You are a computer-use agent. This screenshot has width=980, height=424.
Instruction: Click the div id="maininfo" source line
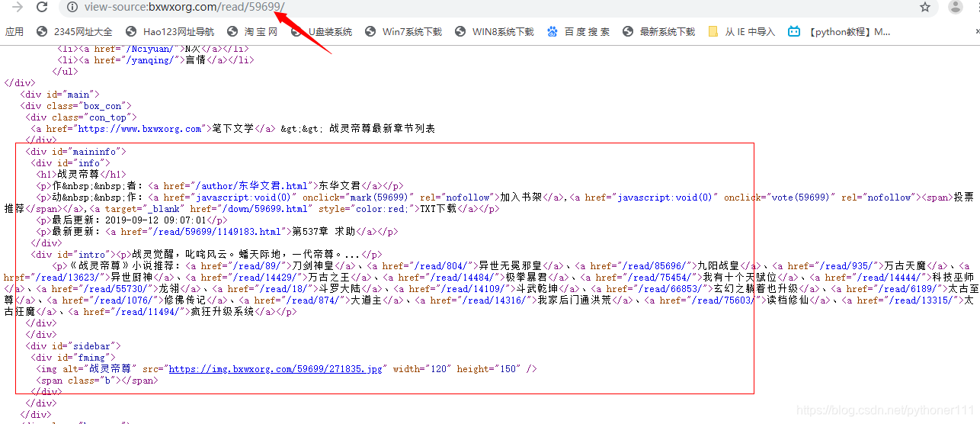click(76, 152)
